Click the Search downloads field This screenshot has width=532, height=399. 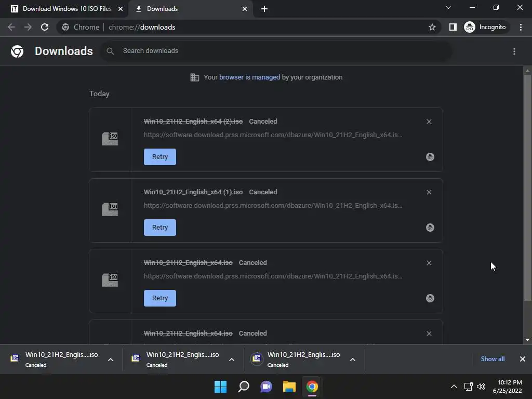[276, 51]
